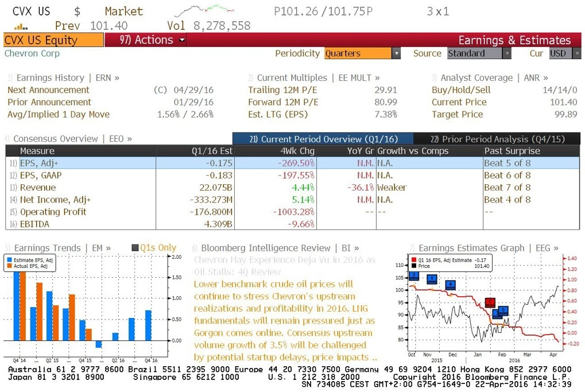Select blue news marker 4 on estimates graph
The width and height of the screenshot is (585, 392).
451,285
